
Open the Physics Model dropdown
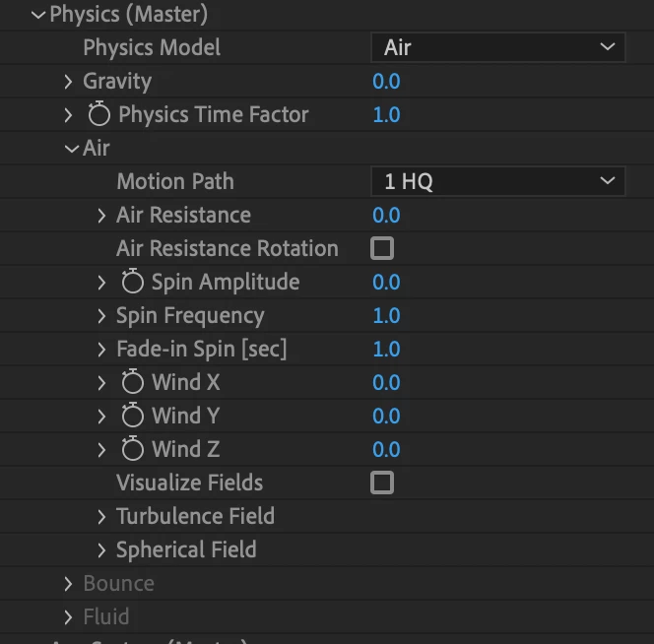[498, 47]
